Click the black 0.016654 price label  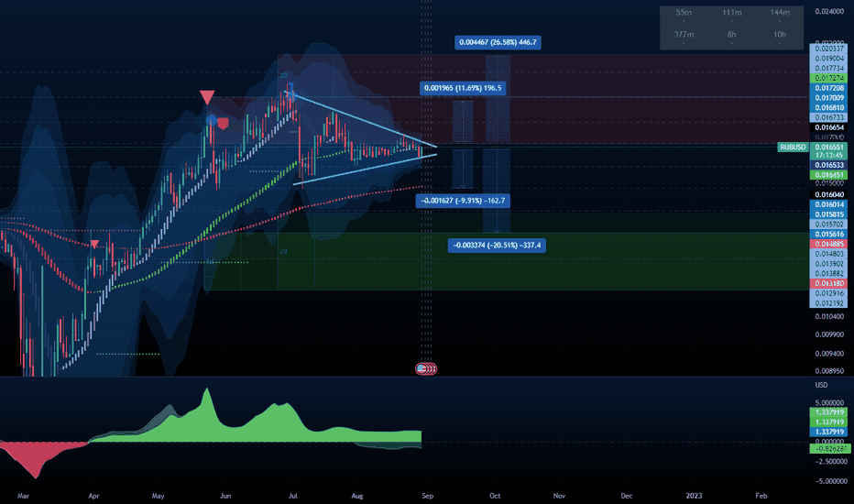[x=829, y=127]
